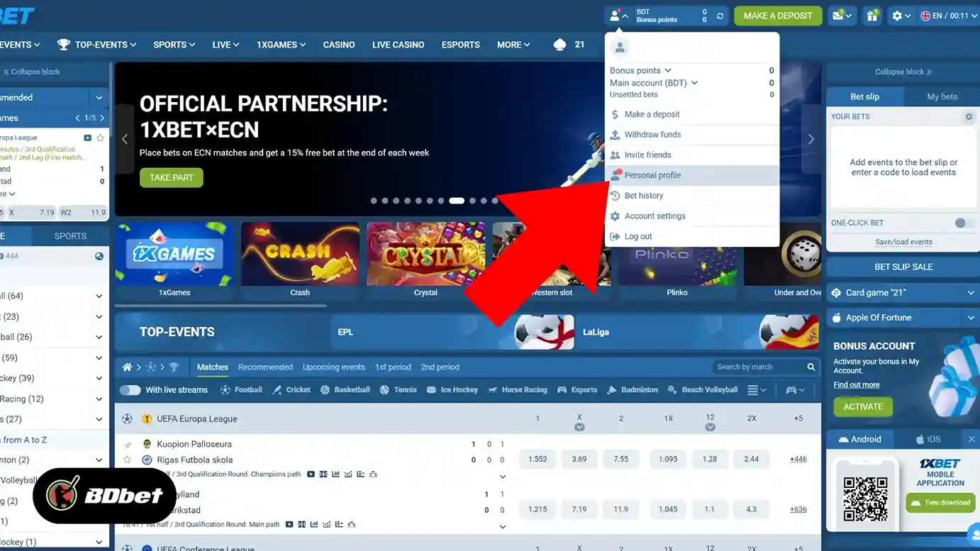
Task: Click the refresh balance icon
Action: click(720, 16)
